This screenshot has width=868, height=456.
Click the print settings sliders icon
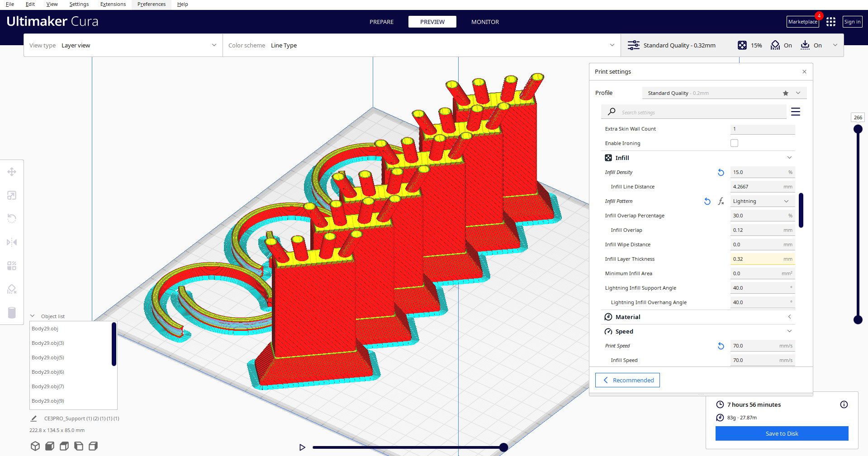(x=633, y=45)
